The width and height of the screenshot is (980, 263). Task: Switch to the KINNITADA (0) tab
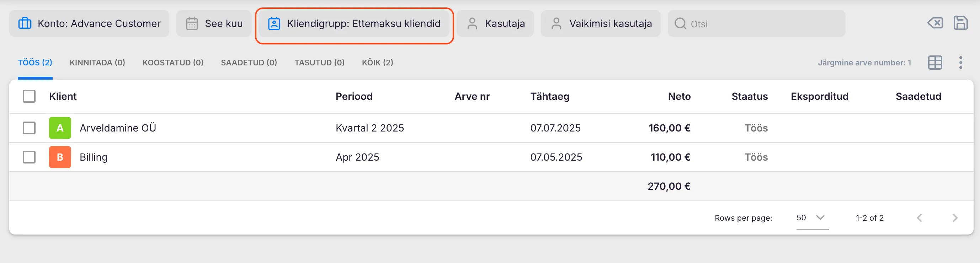97,63
